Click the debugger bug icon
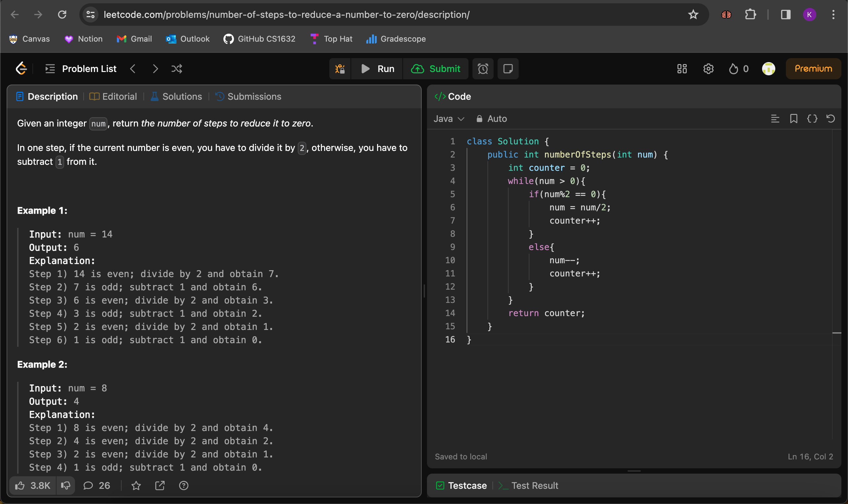 [340, 69]
